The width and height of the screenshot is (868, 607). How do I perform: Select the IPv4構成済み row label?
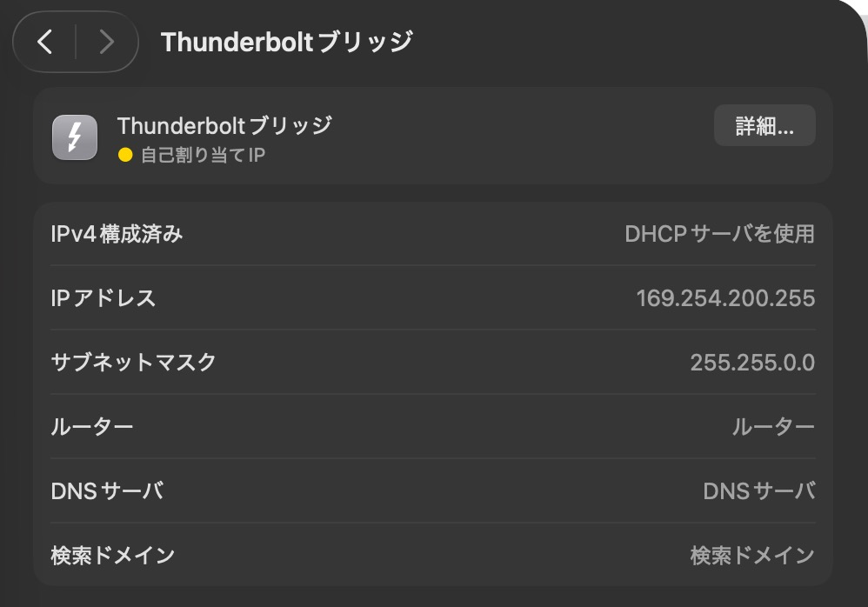117,233
